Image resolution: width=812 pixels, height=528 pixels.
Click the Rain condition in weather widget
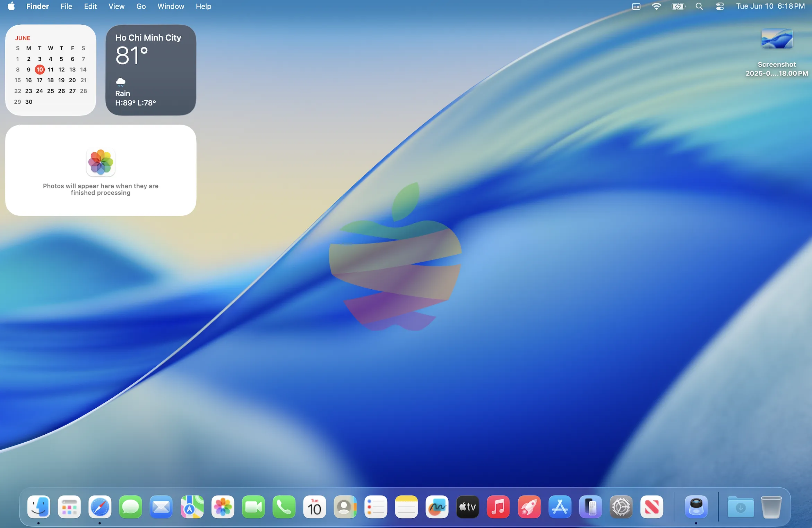click(x=122, y=93)
